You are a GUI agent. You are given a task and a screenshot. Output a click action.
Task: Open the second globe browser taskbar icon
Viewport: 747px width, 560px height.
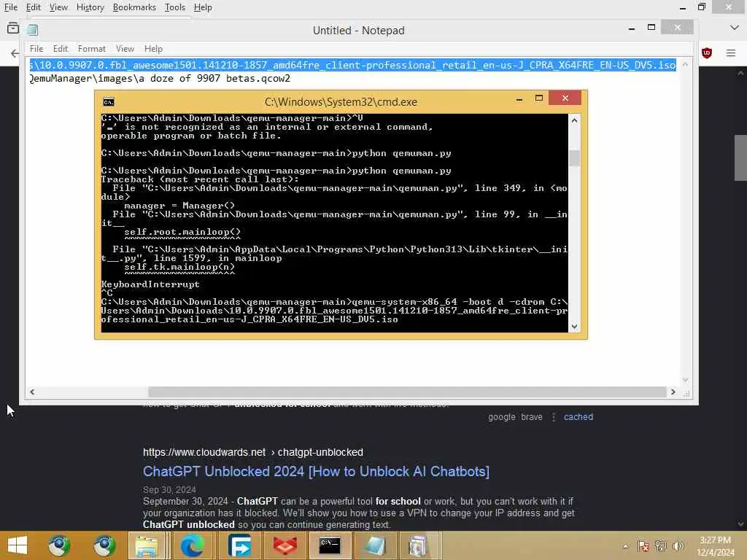click(x=104, y=545)
